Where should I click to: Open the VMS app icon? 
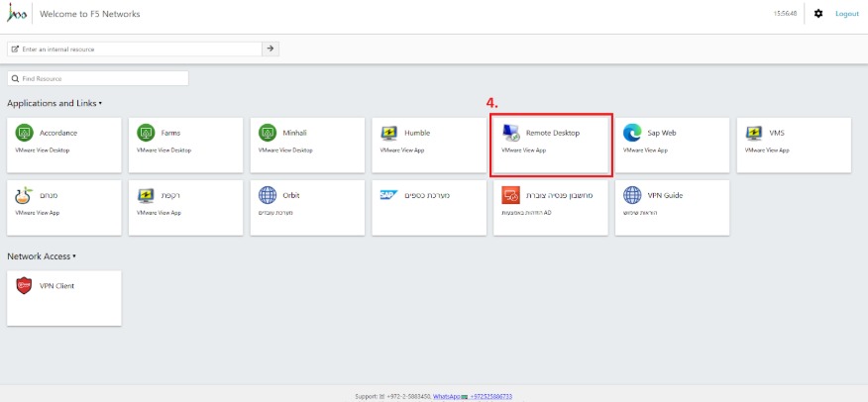point(754,133)
